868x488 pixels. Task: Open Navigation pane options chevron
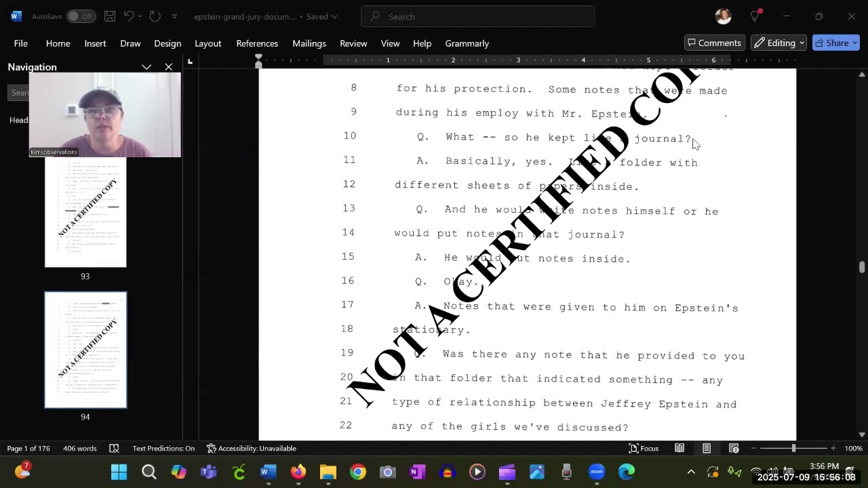146,66
